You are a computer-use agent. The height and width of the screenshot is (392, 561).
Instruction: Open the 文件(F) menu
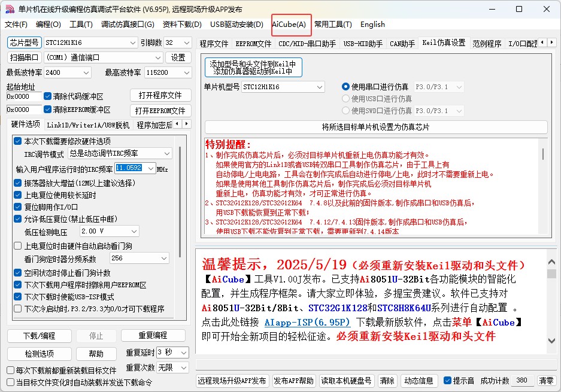pyautogui.click(x=16, y=25)
